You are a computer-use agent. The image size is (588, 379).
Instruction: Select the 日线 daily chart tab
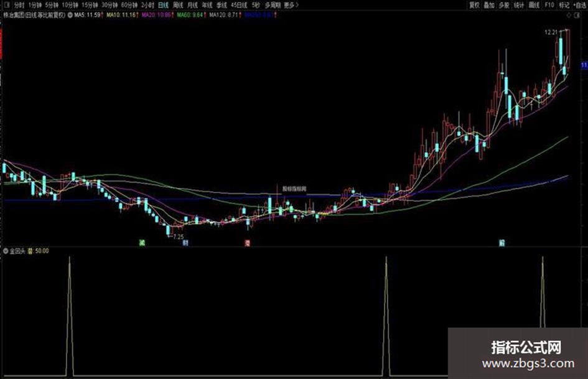coord(163,5)
